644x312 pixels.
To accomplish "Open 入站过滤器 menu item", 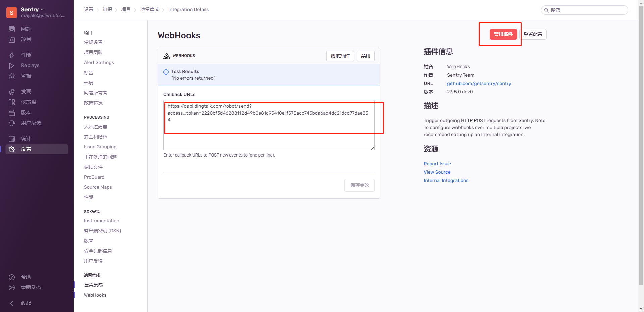I will pos(96,127).
